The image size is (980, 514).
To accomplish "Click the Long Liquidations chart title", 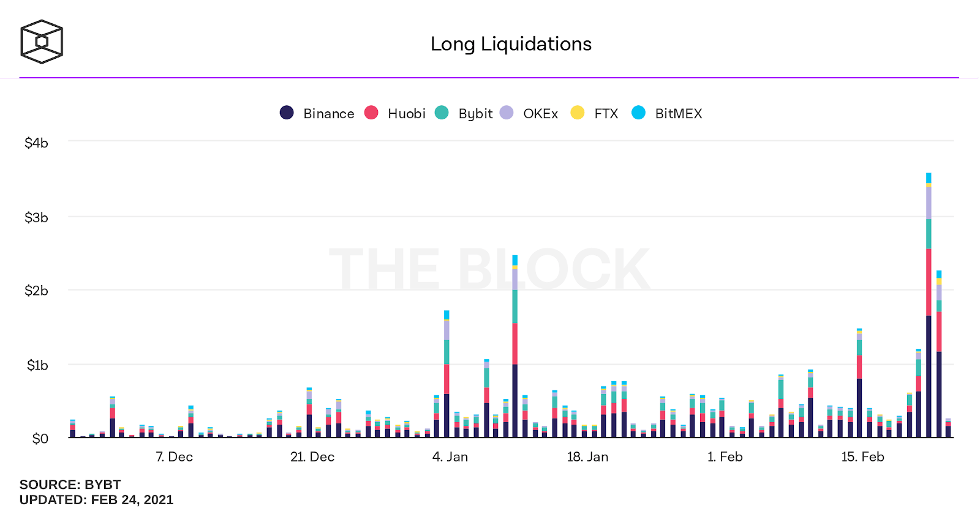I will pyautogui.click(x=511, y=44).
